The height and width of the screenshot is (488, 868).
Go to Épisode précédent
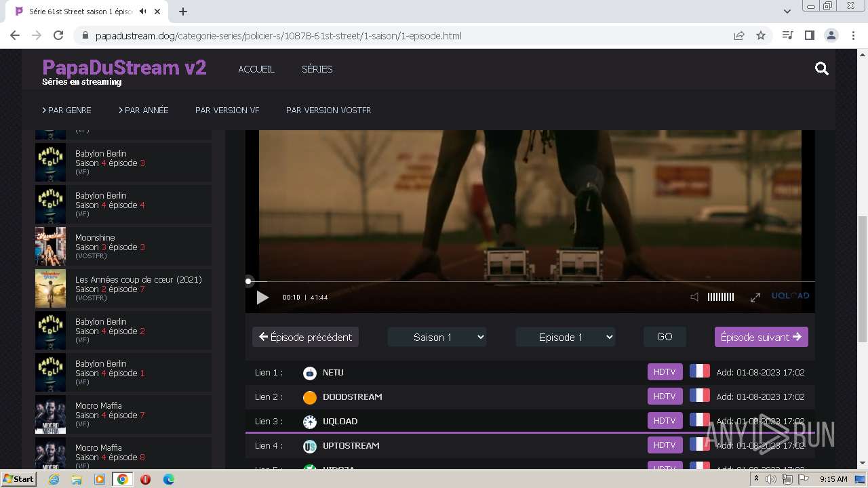point(305,337)
